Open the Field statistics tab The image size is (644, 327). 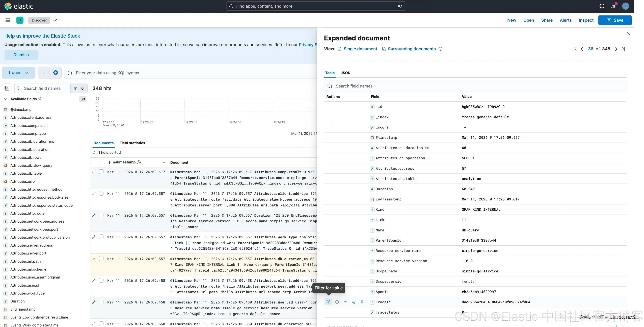[x=132, y=143]
